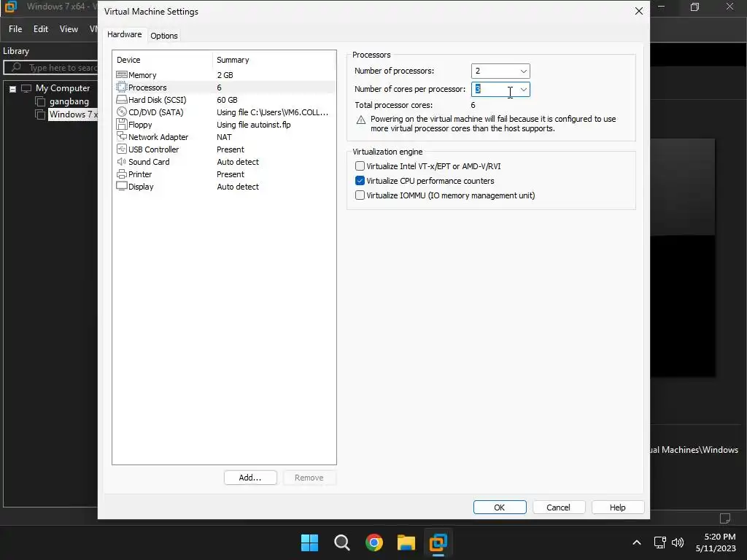Viewport: 747px width, 560px height.
Task: Open Number of cores per processor dropdown
Action: (524, 90)
